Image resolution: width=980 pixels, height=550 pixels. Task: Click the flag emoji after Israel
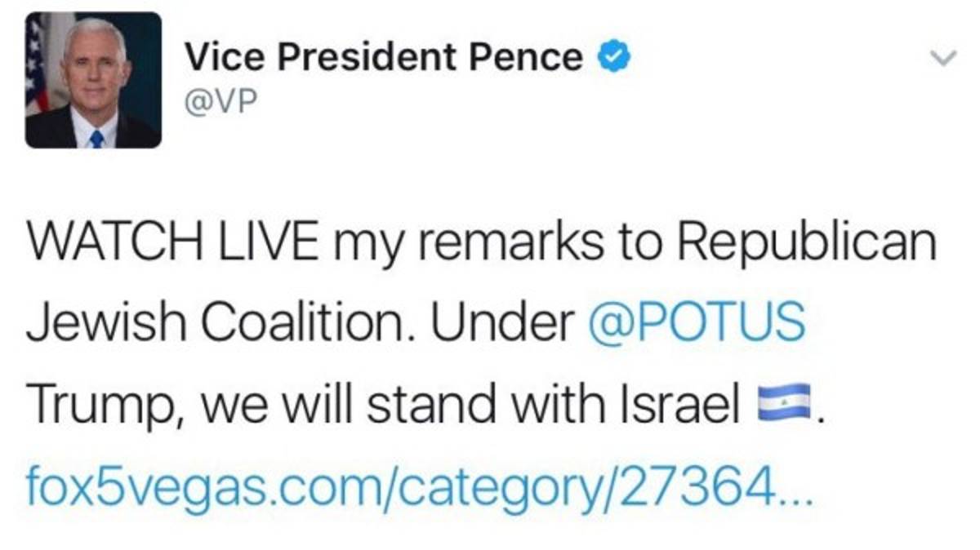[x=784, y=403]
